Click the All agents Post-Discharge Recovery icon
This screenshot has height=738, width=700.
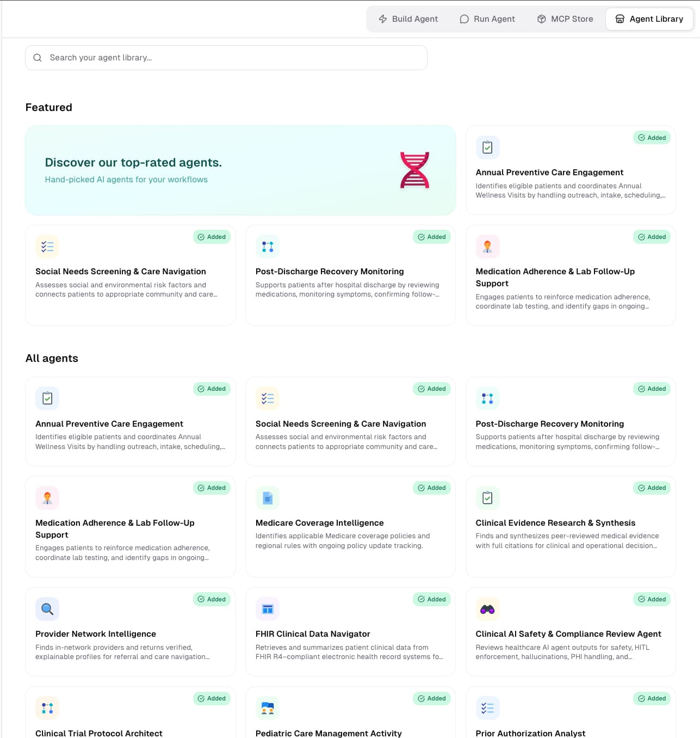pos(487,398)
